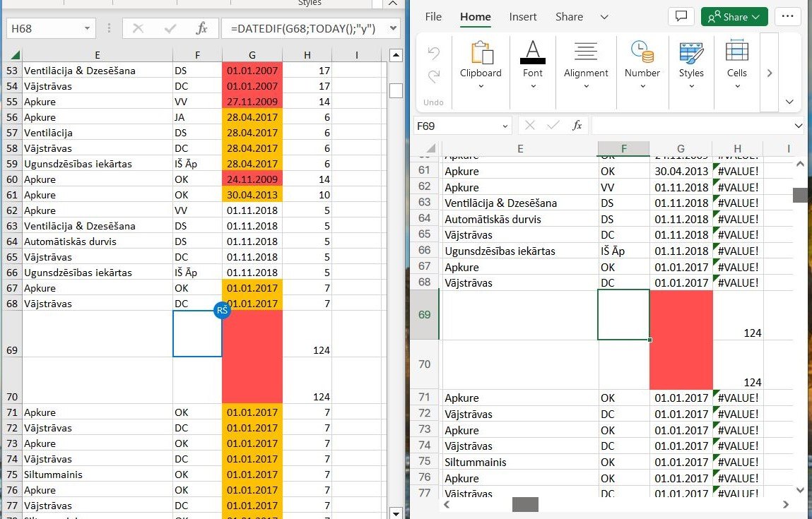The width and height of the screenshot is (812, 519).
Task: Switch to the Share ribbon tab
Action: click(569, 16)
